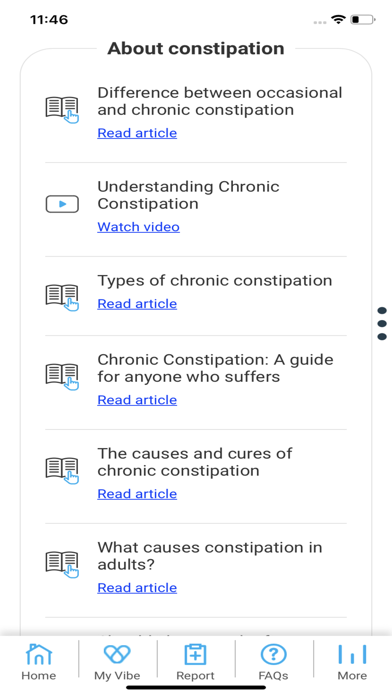Click the three vertical dots menu

tap(382, 323)
